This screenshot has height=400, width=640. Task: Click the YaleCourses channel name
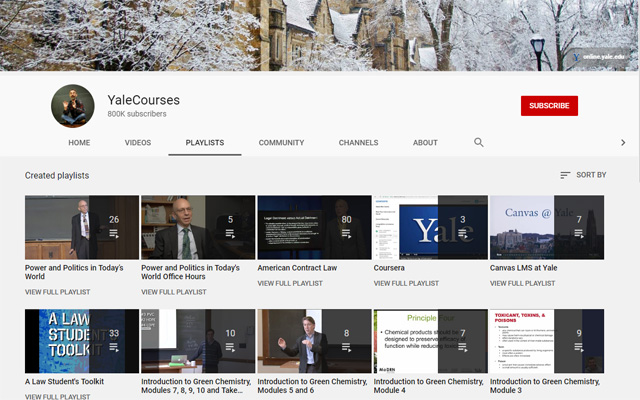pos(144,100)
